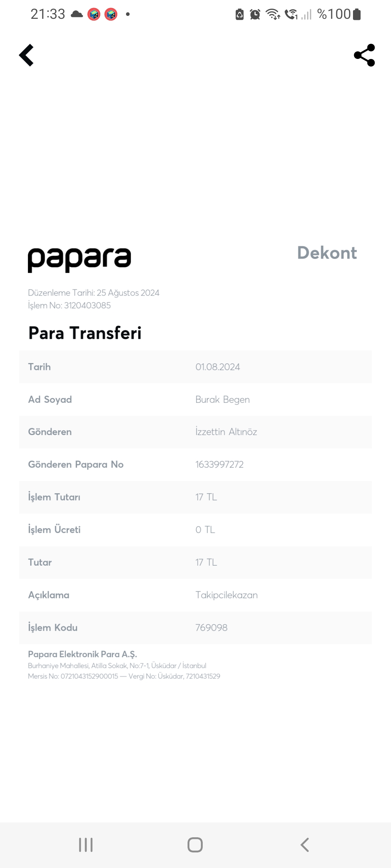The height and width of the screenshot is (868, 391).
Task: Tap the Android navigation back chevron
Action: point(305,845)
